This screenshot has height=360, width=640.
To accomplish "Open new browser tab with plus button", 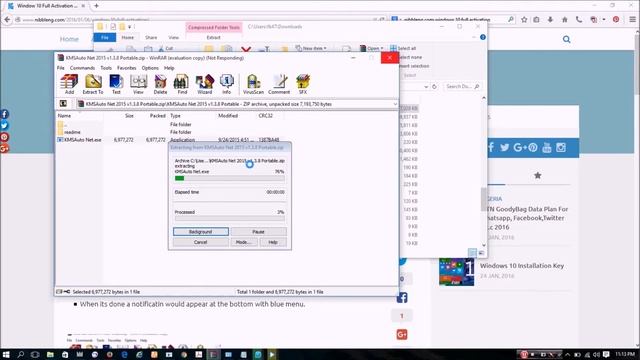I will point(96,6).
